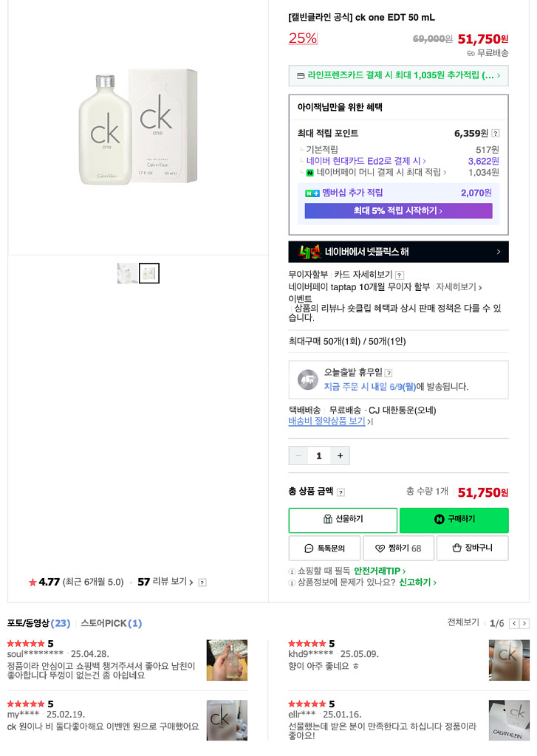Image resolution: width=537 pixels, height=756 pixels.
Task: Increase quantity with plus button
Action: point(340,456)
